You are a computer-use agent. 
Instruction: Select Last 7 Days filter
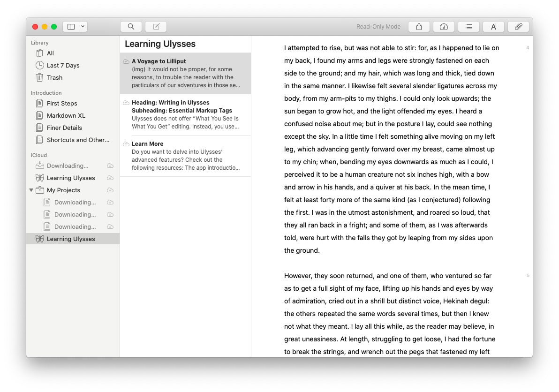(73, 65)
